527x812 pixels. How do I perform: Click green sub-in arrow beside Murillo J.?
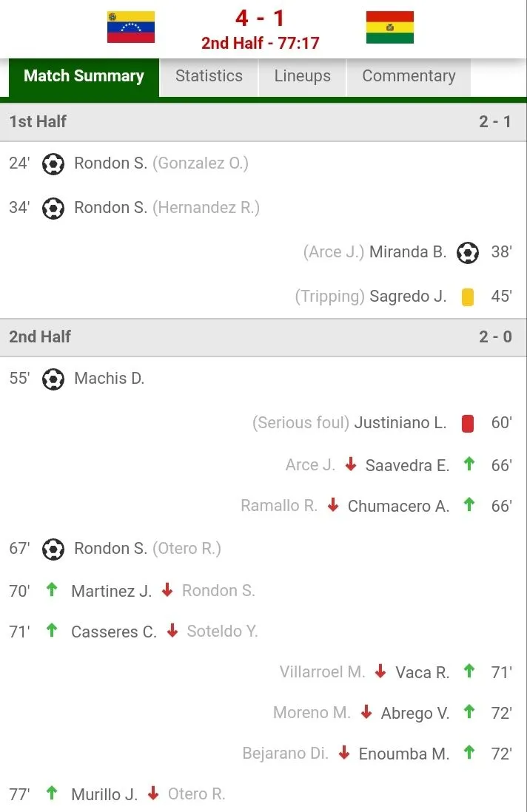click(x=51, y=794)
